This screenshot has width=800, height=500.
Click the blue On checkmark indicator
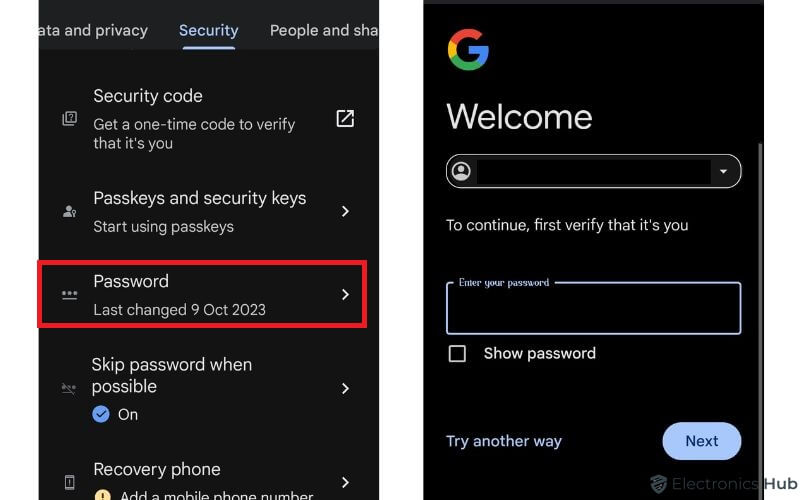[101, 414]
